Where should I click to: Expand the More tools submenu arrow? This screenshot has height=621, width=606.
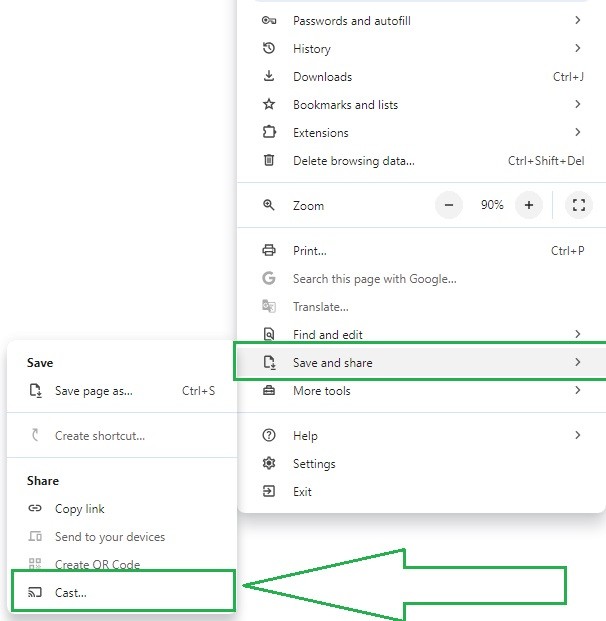tap(578, 391)
